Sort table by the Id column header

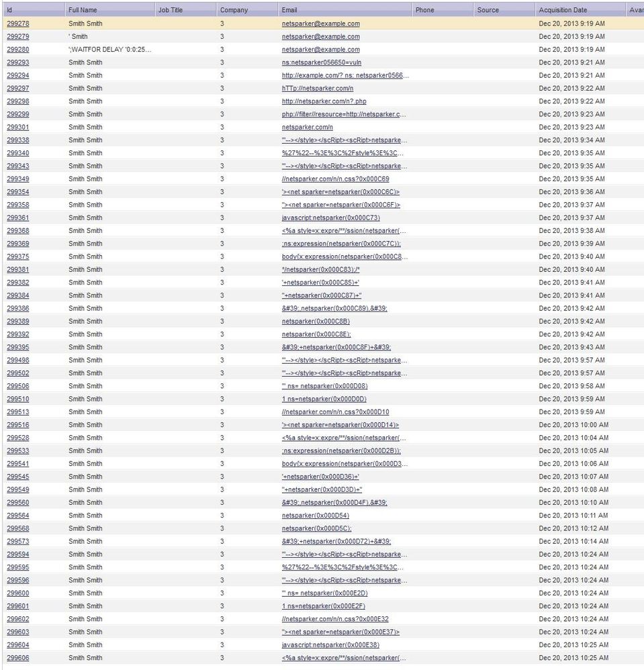pos(9,10)
